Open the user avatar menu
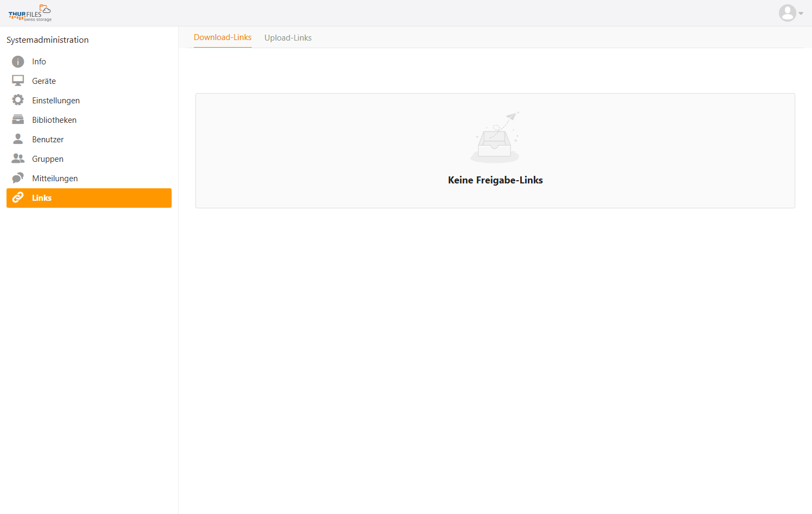This screenshot has width=812, height=514. pyautogui.click(x=790, y=13)
